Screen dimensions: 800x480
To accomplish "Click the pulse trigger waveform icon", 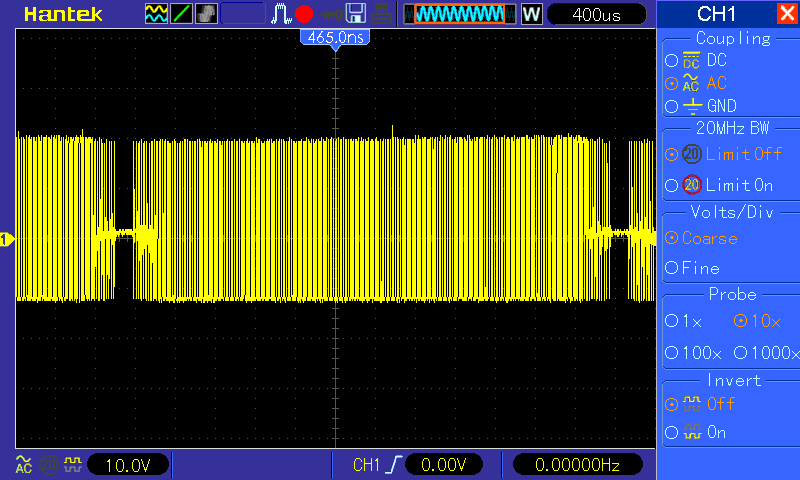I will [x=281, y=14].
